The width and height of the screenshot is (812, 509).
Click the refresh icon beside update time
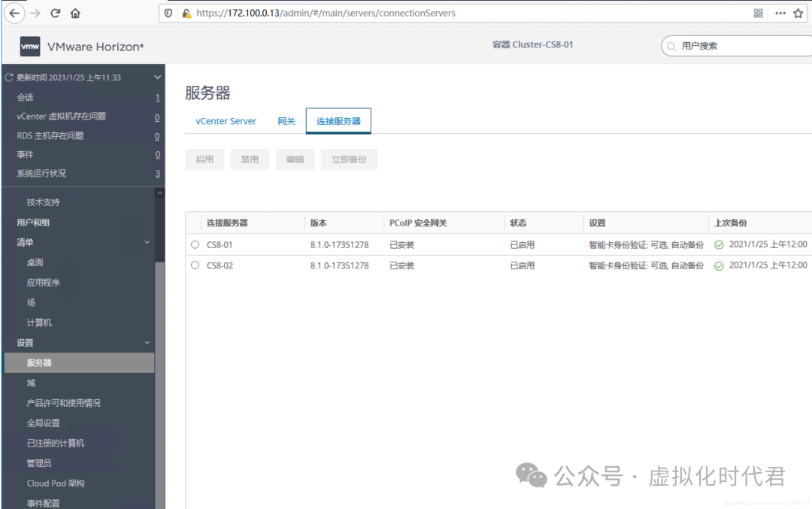point(9,77)
